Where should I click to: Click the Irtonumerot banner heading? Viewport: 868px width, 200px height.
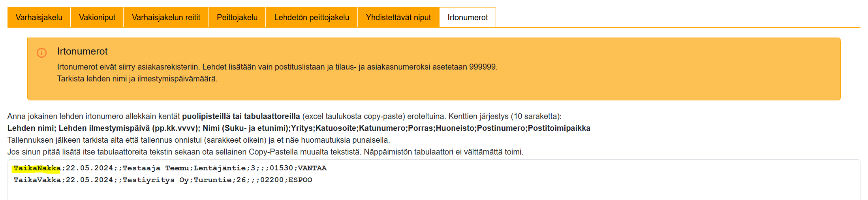(82, 51)
